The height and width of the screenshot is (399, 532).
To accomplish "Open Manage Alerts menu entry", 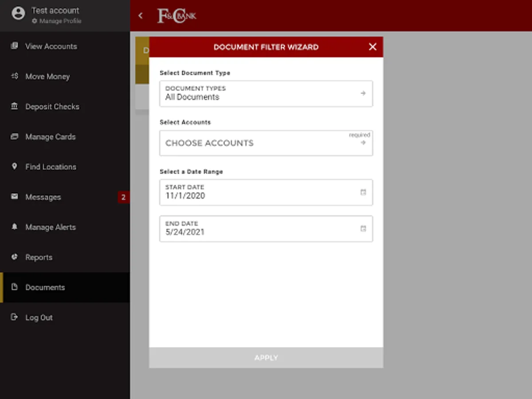I will 65,227.
